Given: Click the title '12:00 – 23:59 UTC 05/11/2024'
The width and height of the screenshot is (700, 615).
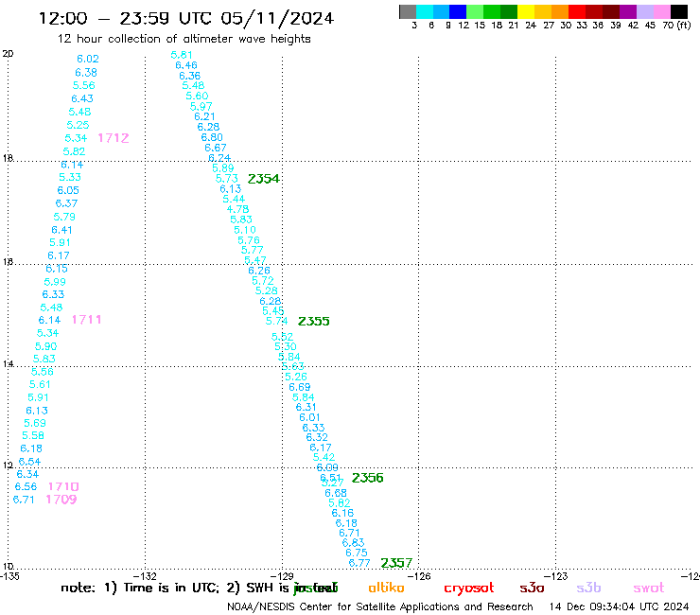Looking at the screenshot, I should 186,18.
